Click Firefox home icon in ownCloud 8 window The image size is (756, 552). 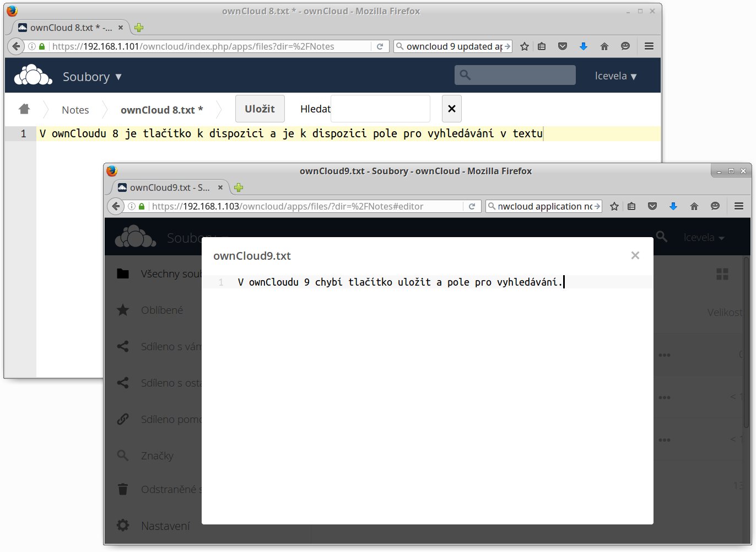pos(604,46)
